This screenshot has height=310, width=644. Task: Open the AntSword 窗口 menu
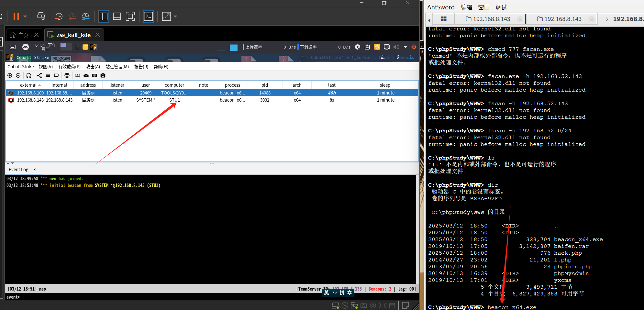click(x=484, y=7)
